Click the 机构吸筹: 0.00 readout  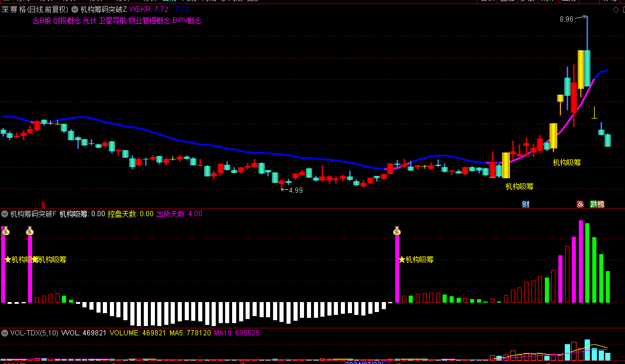(82, 214)
